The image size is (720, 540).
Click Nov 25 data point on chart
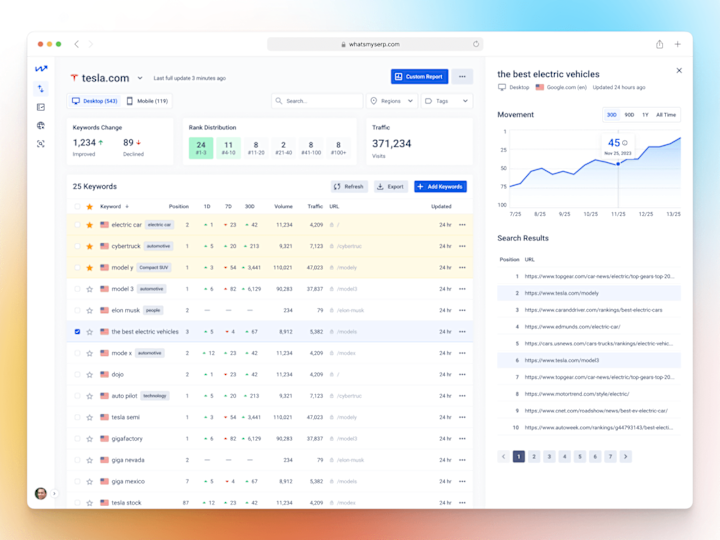pyautogui.click(x=618, y=164)
